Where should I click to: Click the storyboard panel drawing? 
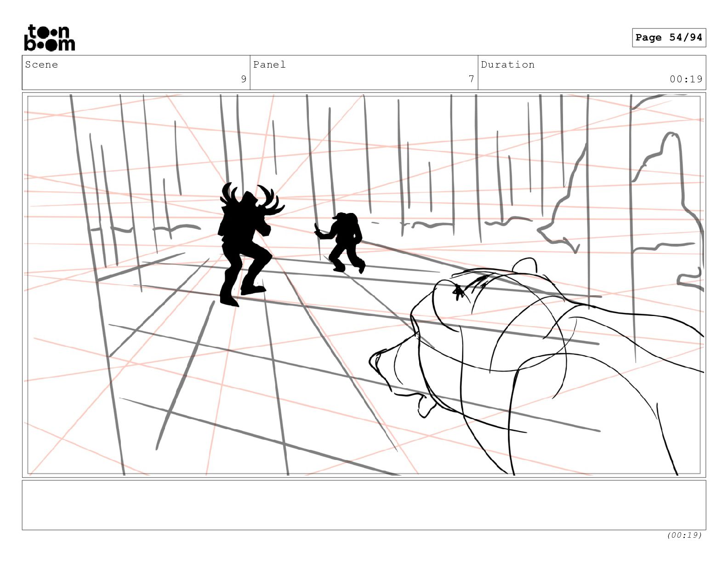364,285
